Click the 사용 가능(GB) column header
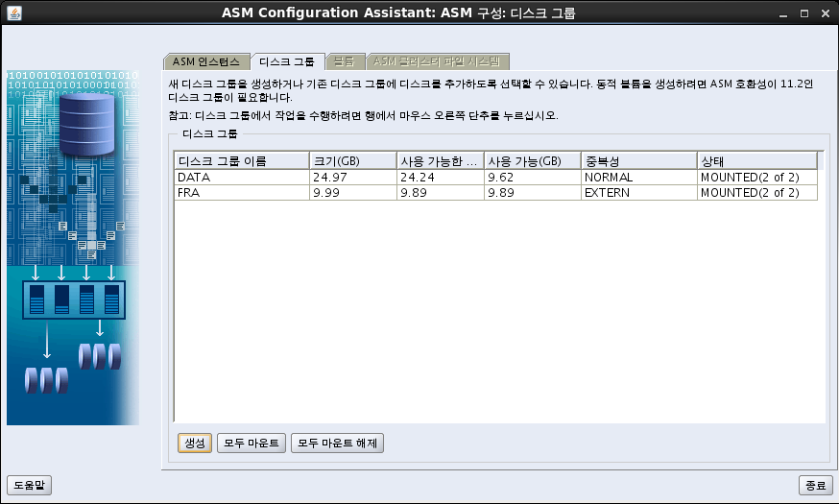Screen dimensions: 839x504 [x=532, y=160]
